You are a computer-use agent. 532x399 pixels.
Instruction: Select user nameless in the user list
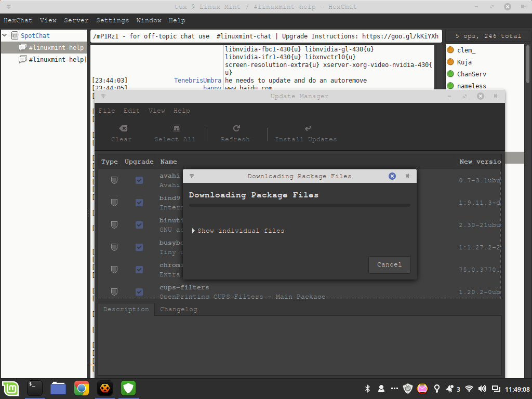coord(471,86)
